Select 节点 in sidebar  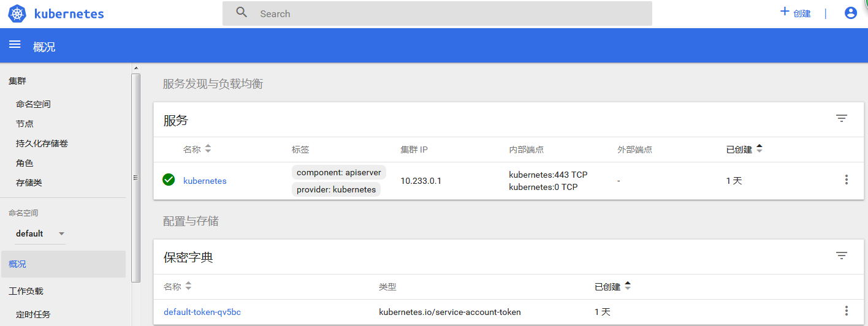pyautogui.click(x=25, y=124)
